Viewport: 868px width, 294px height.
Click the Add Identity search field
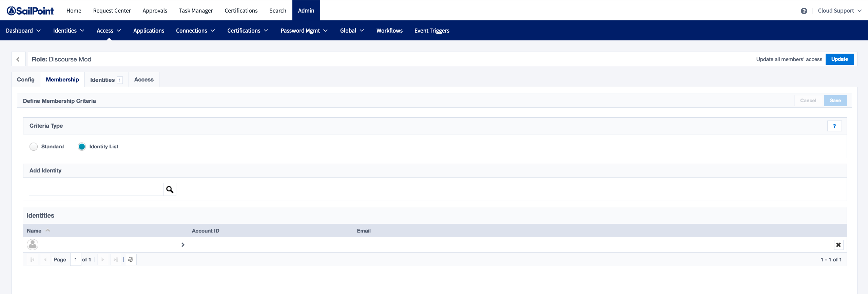[x=96, y=189]
